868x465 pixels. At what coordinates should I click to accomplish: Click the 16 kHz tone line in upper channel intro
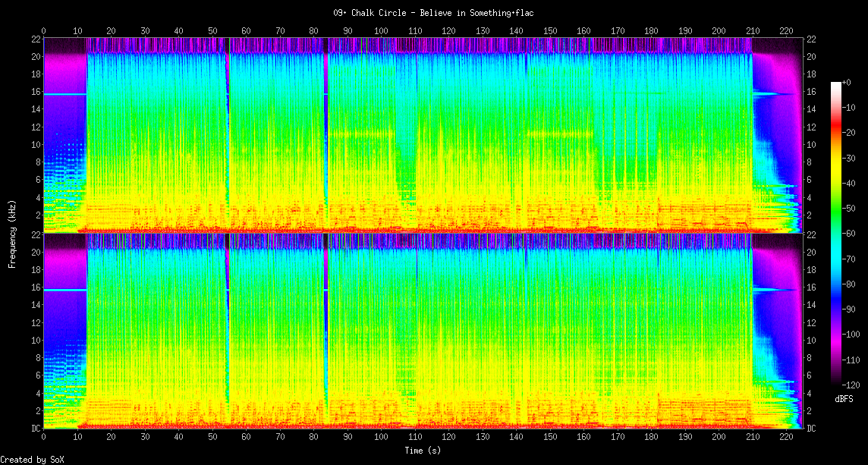(x=64, y=94)
